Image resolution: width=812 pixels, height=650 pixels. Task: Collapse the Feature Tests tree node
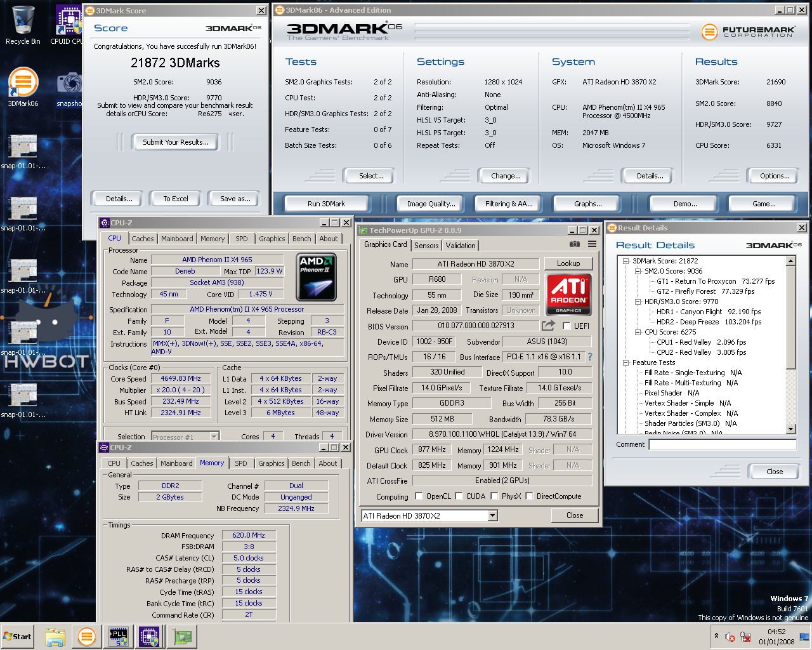pos(625,362)
